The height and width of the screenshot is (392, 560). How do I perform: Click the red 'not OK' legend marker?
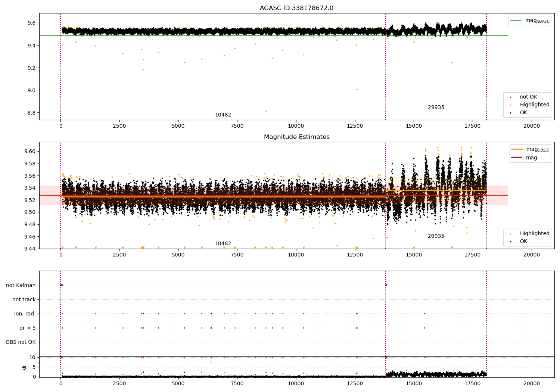tap(510, 97)
